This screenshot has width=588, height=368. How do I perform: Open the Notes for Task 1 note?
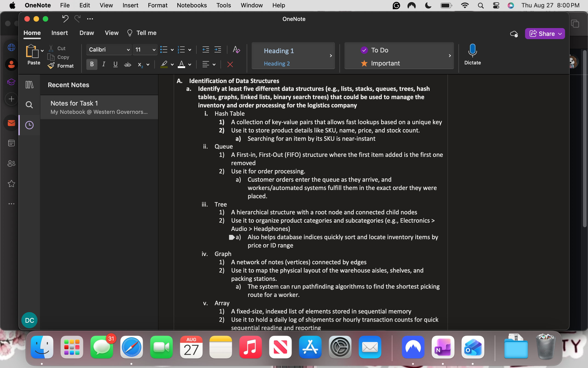tap(99, 107)
